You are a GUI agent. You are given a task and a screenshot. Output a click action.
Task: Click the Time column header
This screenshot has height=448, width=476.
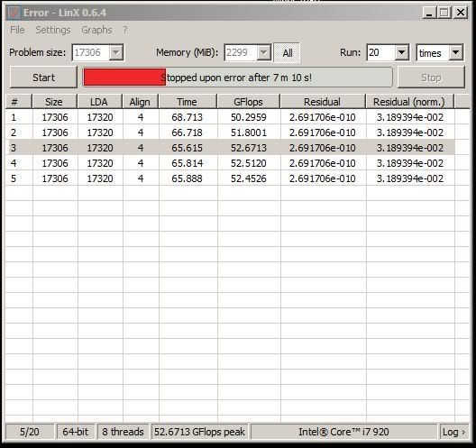187,102
